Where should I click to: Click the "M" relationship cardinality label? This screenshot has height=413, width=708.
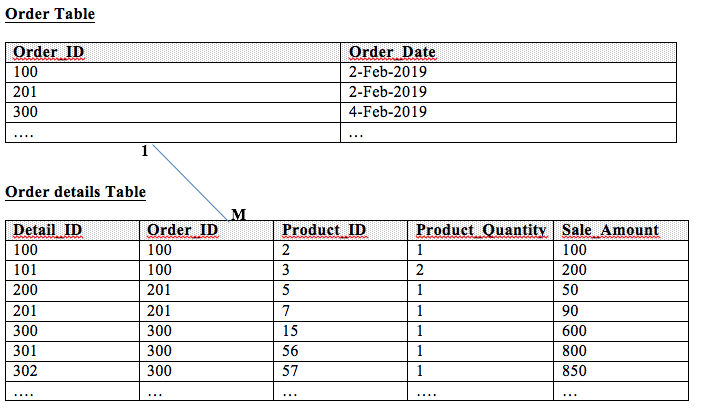237,214
